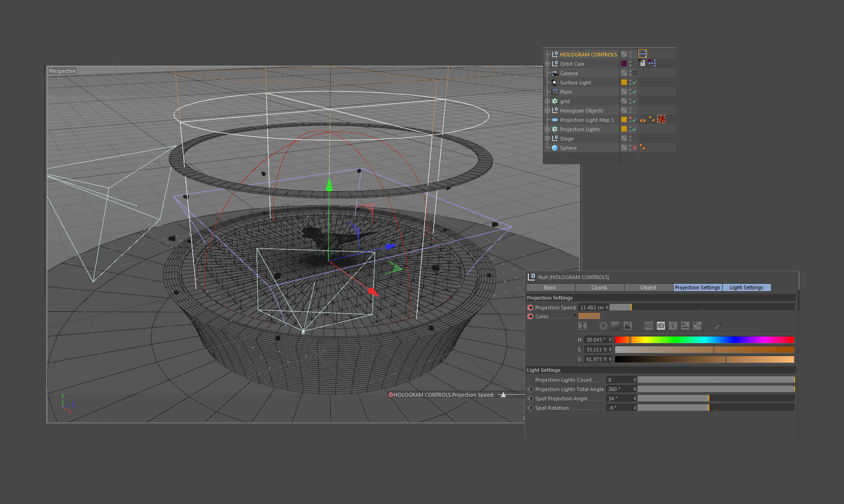Click the Hologram Objects null entry

[582, 111]
